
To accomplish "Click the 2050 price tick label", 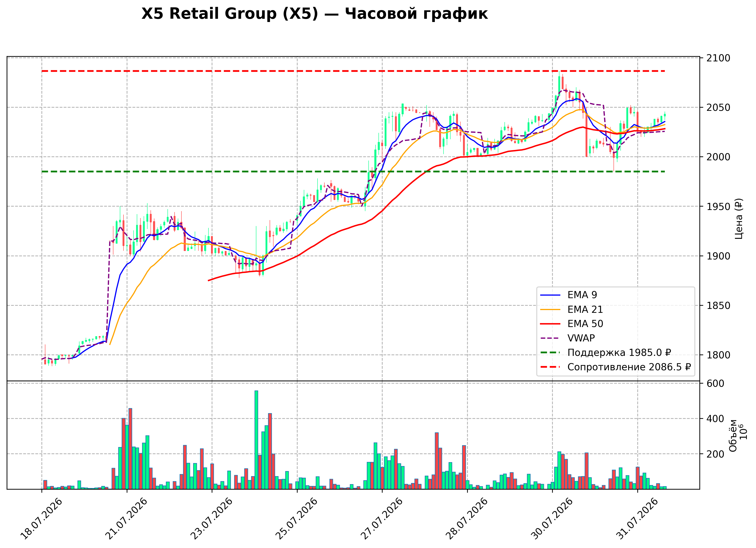I will (718, 108).
